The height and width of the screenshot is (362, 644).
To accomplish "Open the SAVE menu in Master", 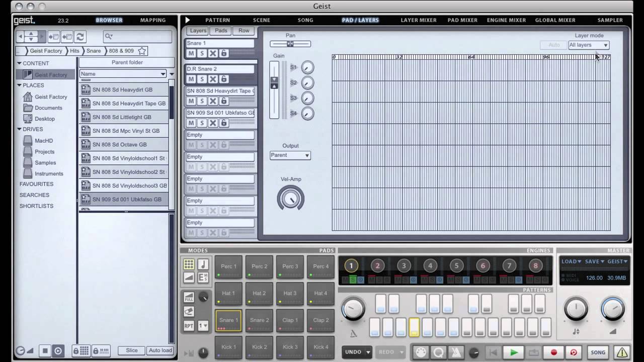I will pyautogui.click(x=594, y=261).
